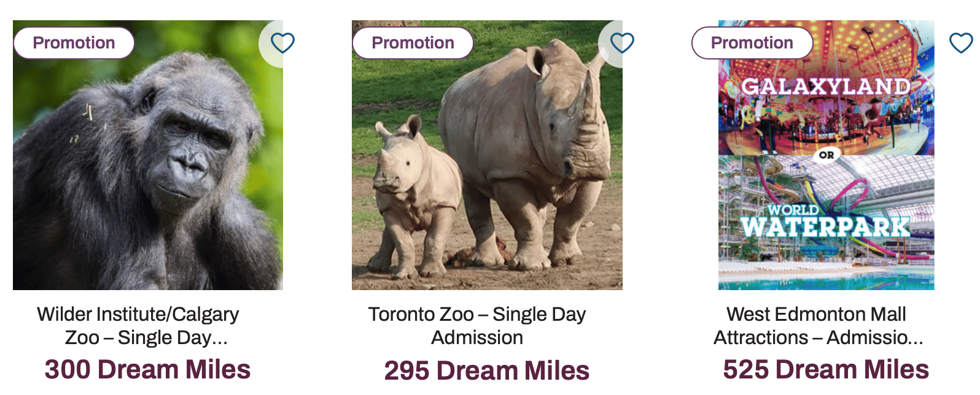The height and width of the screenshot is (395, 980).
Task: Save West Edmonton Mall Attractions to wishlist
Action: point(961,43)
